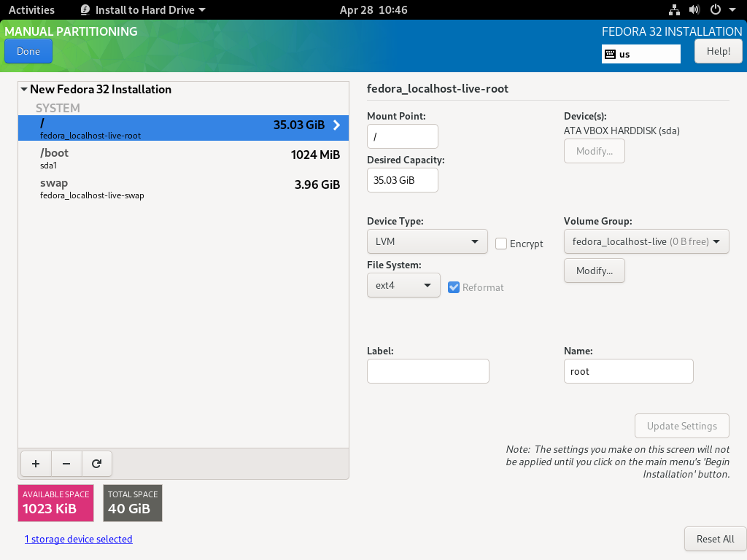Toggle the Encrypt checkbox
This screenshot has height=560, width=747.
pos(500,244)
